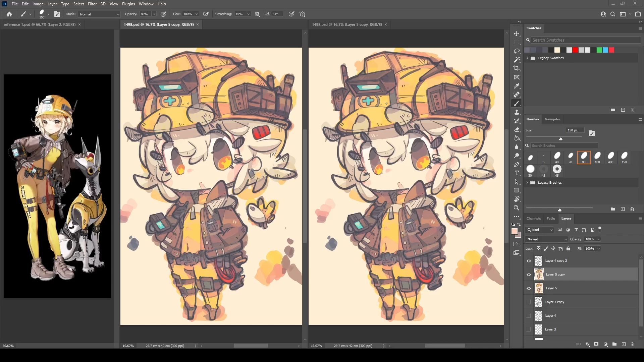Image resolution: width=644 pixels, height=362 pixels.
Task: Hide the Layer 4 copy 2 layer
Action: [529, 261]
